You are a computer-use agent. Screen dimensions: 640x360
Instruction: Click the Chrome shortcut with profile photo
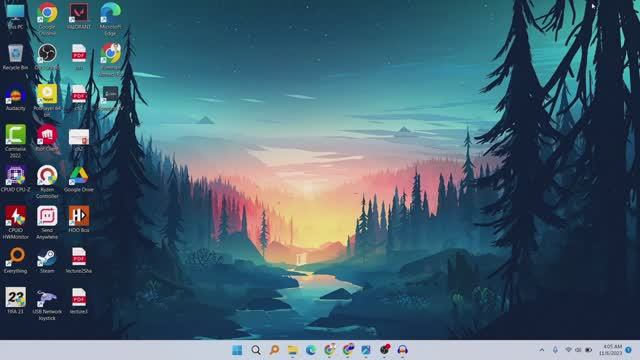click(x=110, y=60)
